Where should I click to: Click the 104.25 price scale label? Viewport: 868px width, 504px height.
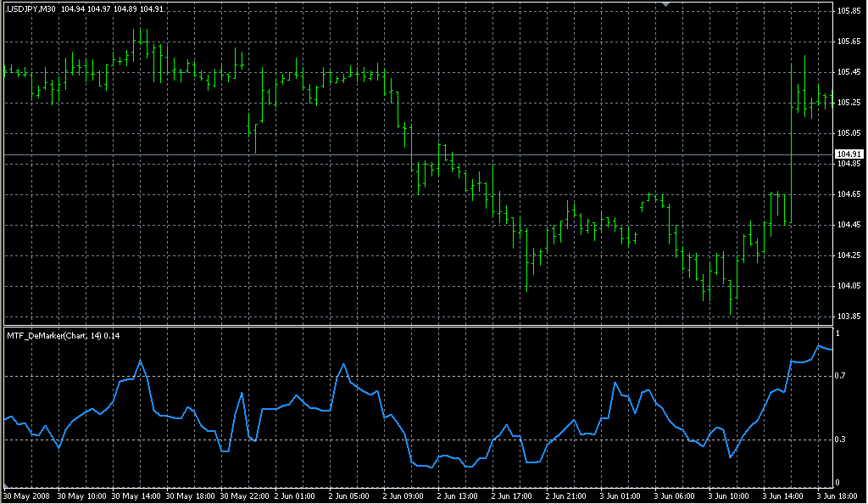pyautogui.click(x=849, y=255)
